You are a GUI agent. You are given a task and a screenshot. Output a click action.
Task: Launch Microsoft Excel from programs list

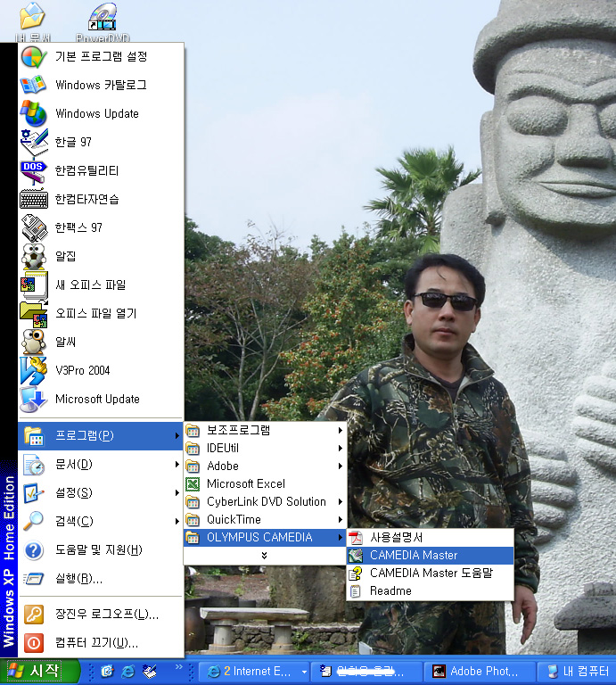245,483
